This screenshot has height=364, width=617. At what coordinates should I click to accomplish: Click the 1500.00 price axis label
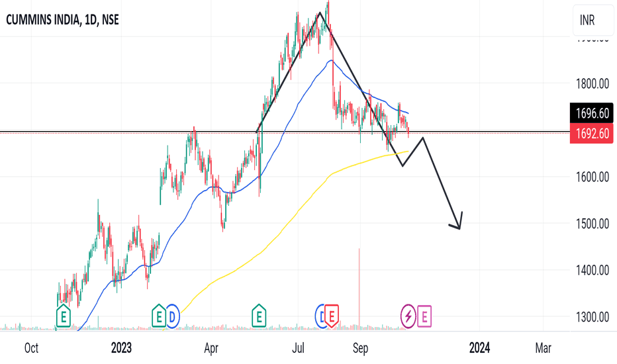pyautogui.click(x=593, y=224)
